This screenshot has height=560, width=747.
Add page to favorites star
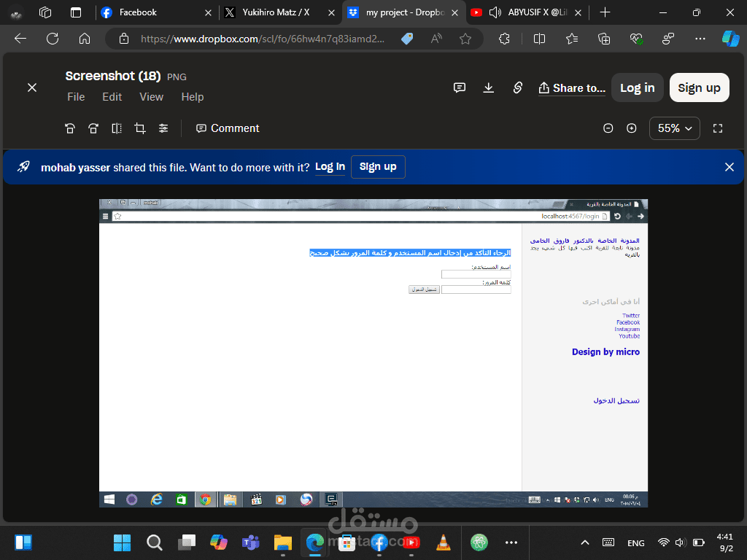click(x=465, y=39)
